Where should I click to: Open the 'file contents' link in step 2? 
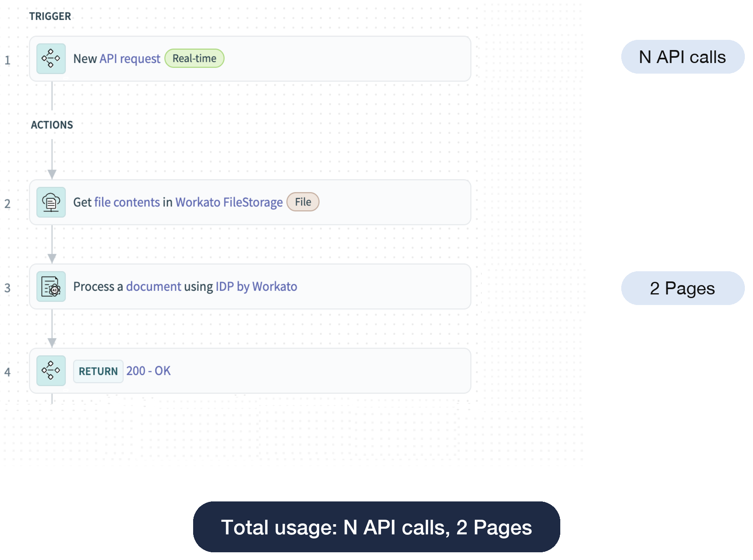click(127, 202)
